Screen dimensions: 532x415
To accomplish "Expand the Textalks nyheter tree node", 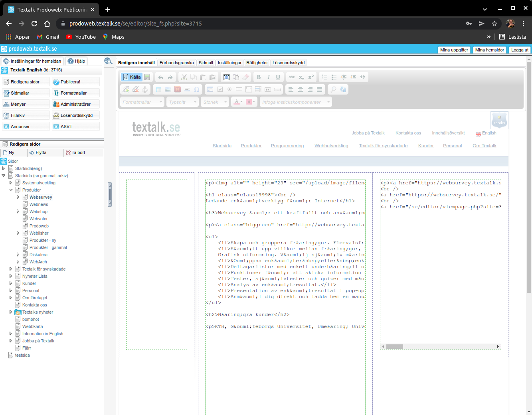I will coord(11,312).
